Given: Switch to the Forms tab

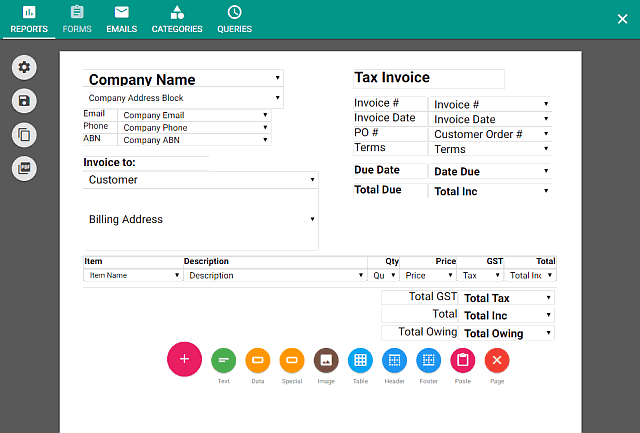Looking at the screenshot, I should point(77,19).
